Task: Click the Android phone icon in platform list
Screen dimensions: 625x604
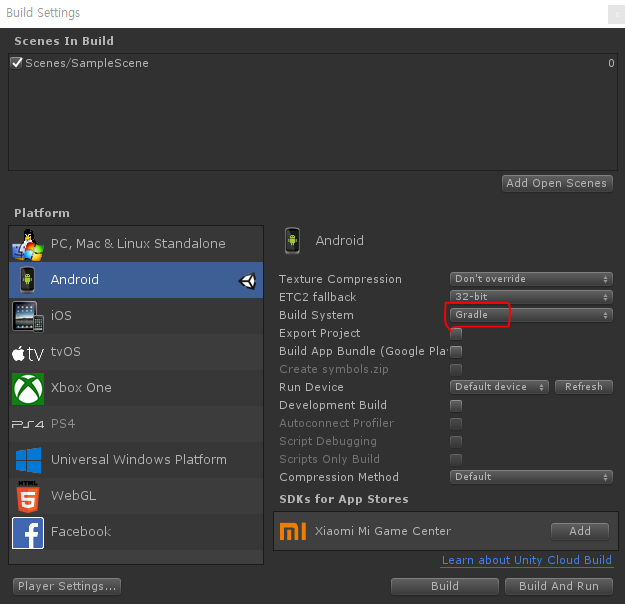Action: click(x=28, y=280)
